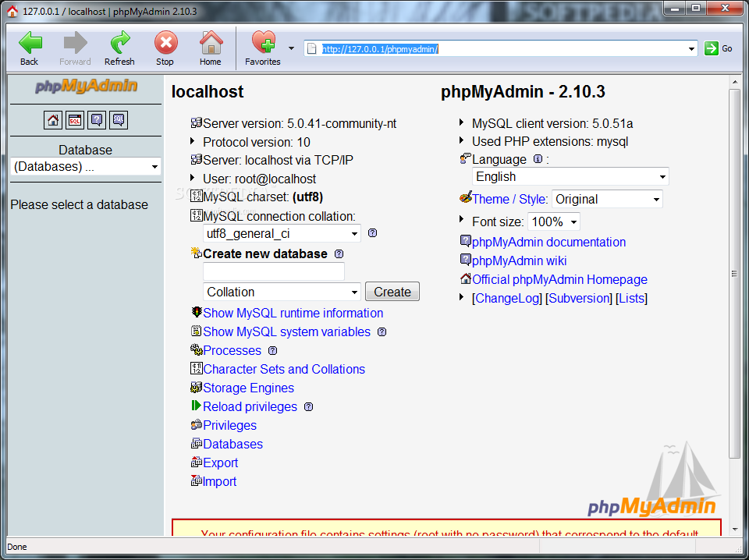
Task: Click the red Stop button
Action: coord(165,48)
